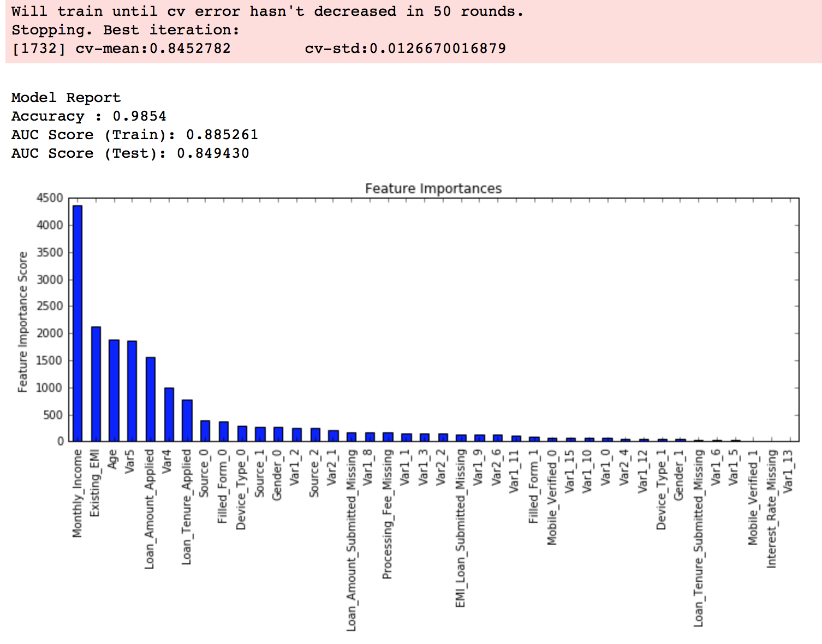Click the Monthly_Income bar in the chart
This screenshot has height=644, width=822.
(78, 323)
